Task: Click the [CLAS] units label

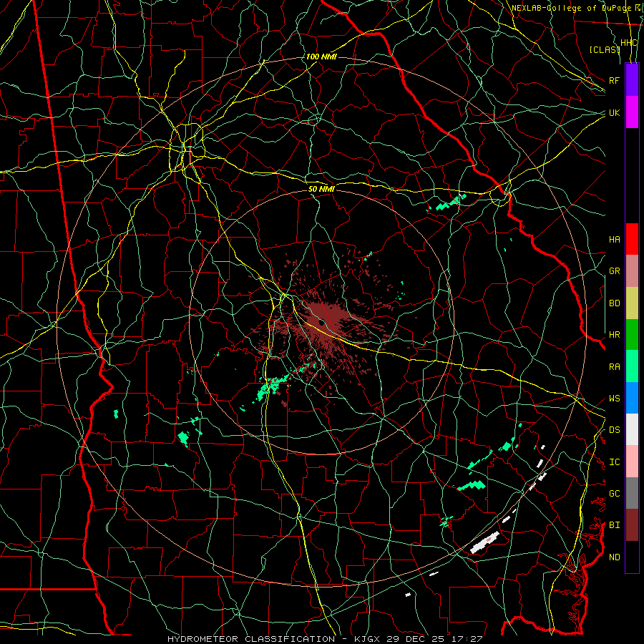Action: (605, 49)
